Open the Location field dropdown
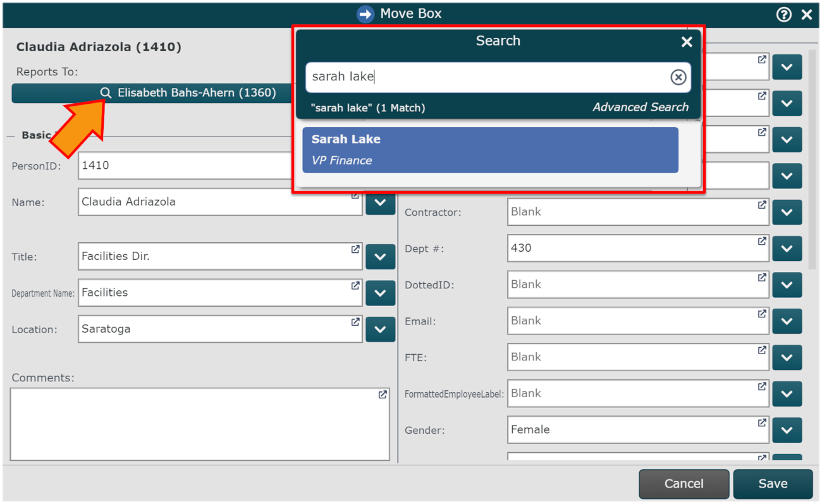Image resolution: width=822 pixels, height=504 pixels. pyautogui.click(x=380, y=329)
